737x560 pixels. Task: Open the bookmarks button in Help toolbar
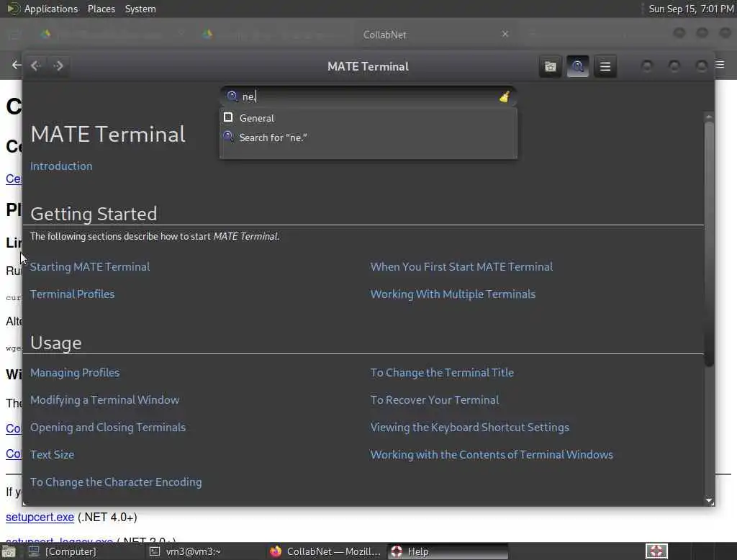coord(550,66)
